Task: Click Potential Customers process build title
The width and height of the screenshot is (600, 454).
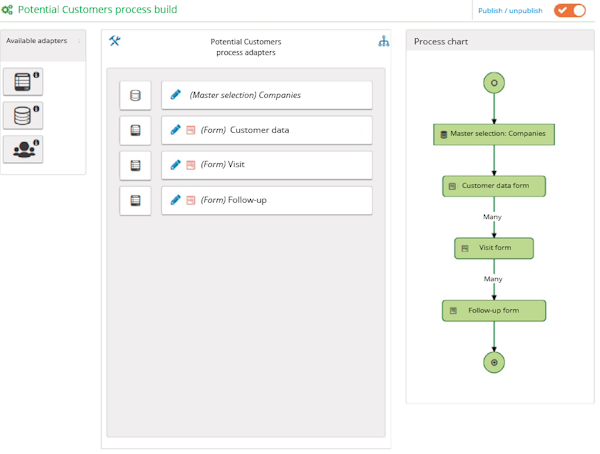Action: [x=98, y=10]
